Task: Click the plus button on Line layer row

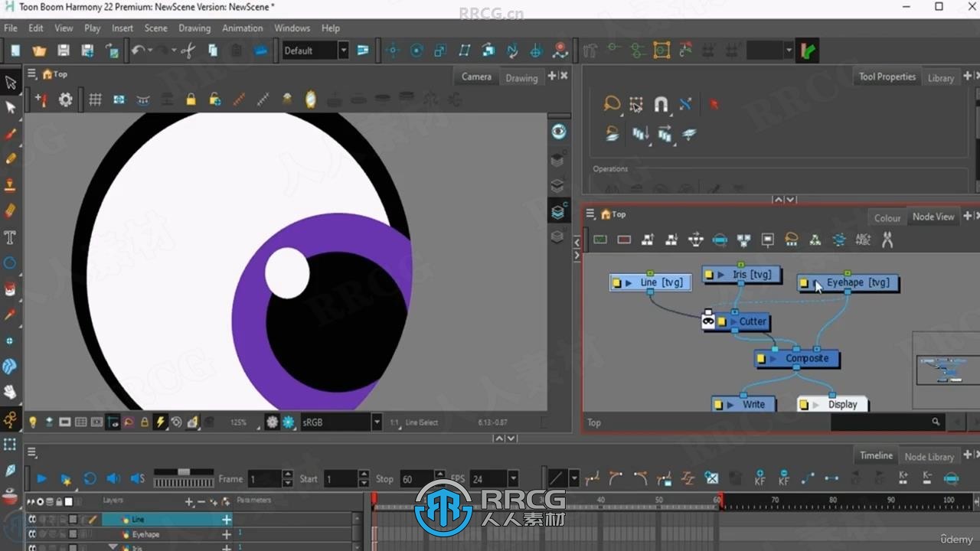Action: tap(227, 519)
